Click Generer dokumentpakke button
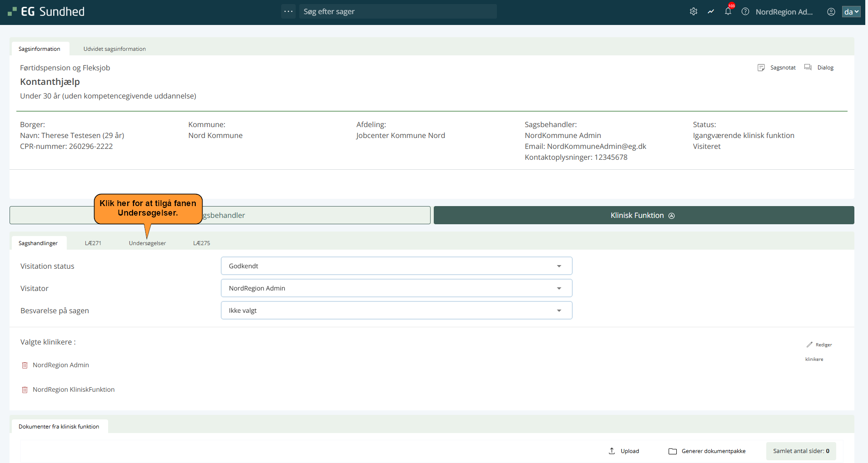 pos(707,451)
